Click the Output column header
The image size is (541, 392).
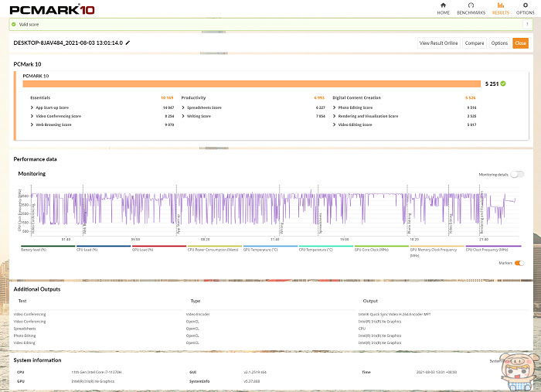click(x=370, y=301)
